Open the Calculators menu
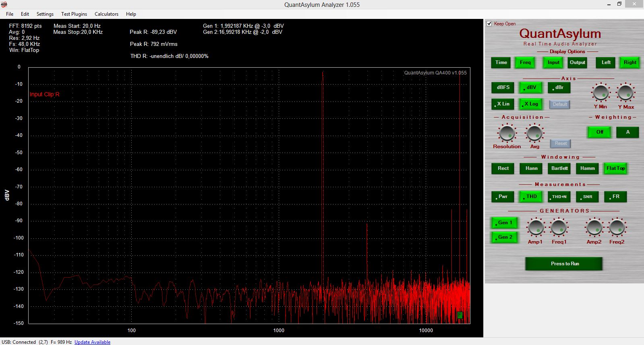The image size is (644, 345). (x=106, y=14)
